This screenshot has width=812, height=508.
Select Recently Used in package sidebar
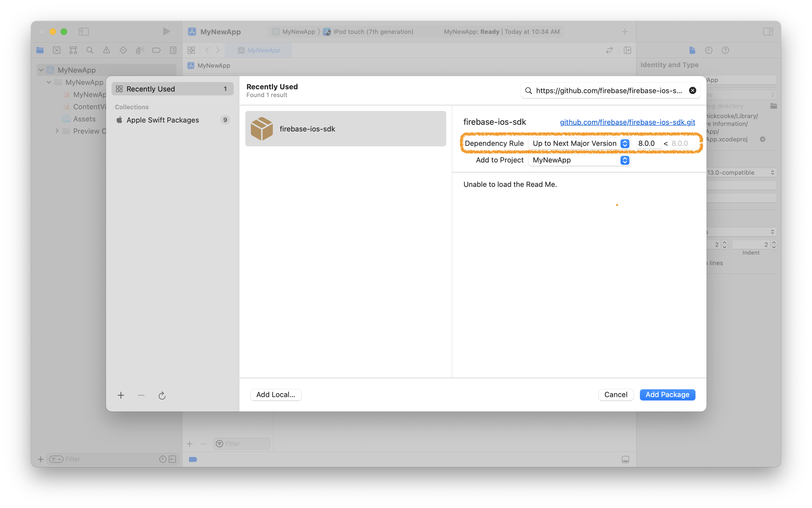pos(173,89)
